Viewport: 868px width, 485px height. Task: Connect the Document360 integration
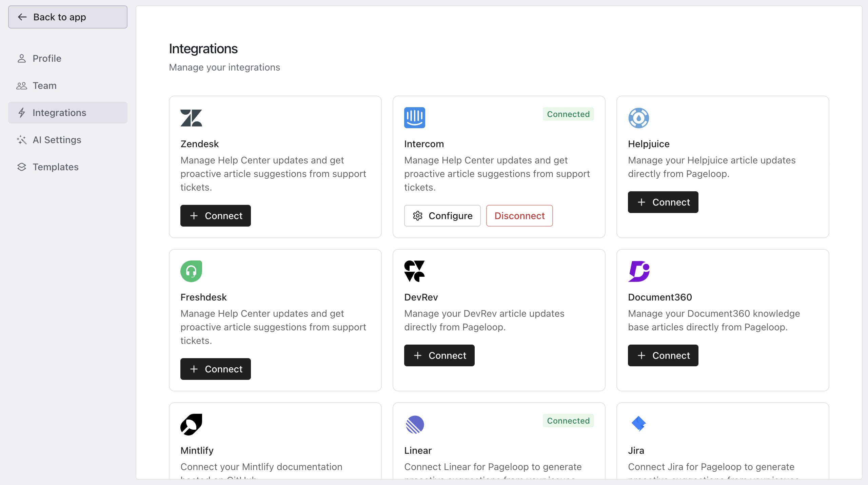point(663,355)
